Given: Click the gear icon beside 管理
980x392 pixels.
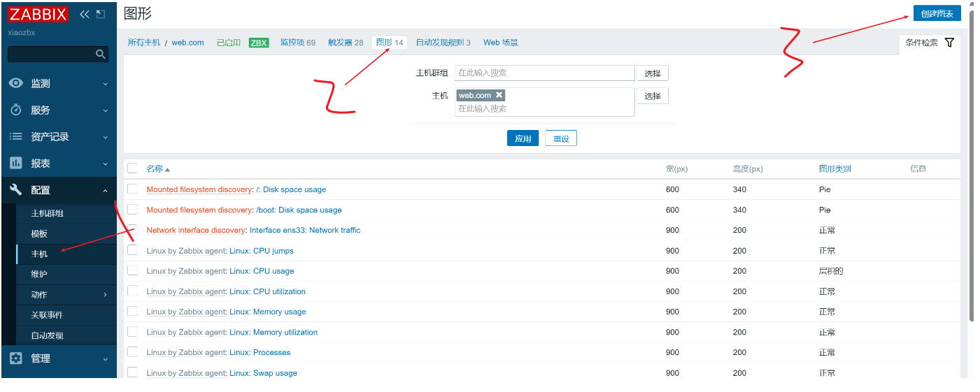Looking at the screenshot, I should coord(16,358).
